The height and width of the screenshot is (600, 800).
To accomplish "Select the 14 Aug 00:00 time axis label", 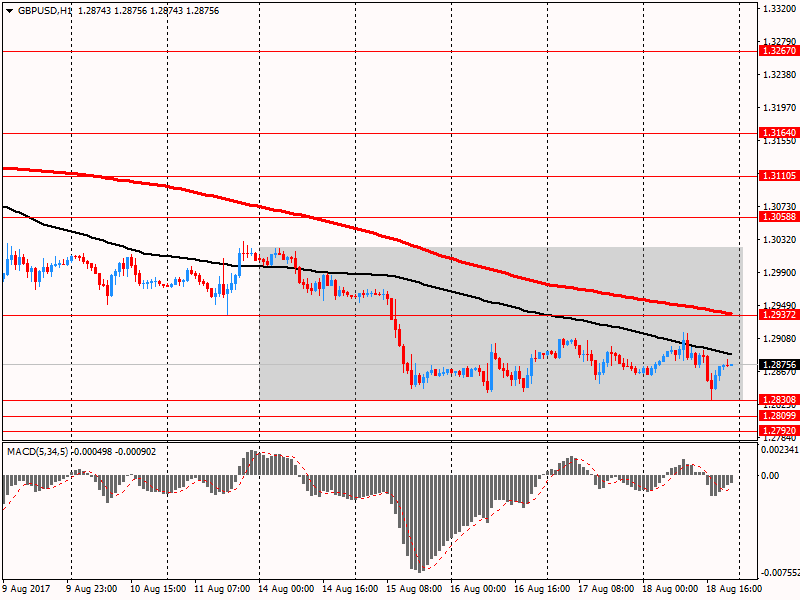I will click(x=286, y=589).
